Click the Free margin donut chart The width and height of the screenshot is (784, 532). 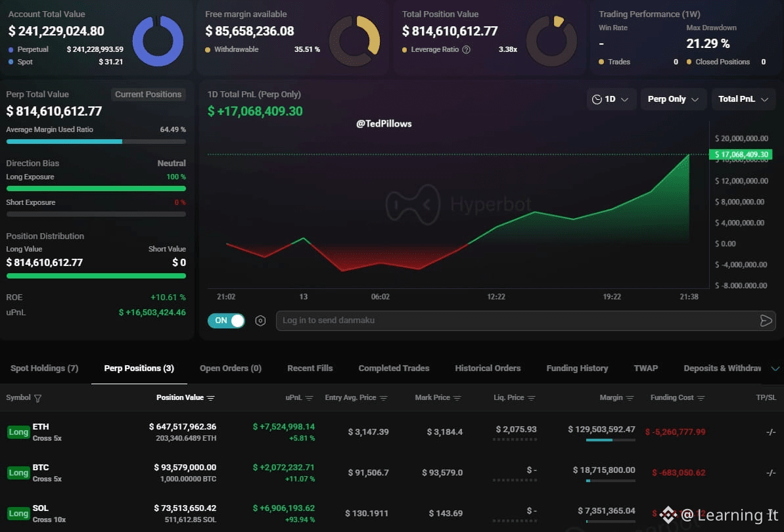[x=354, y=41]
